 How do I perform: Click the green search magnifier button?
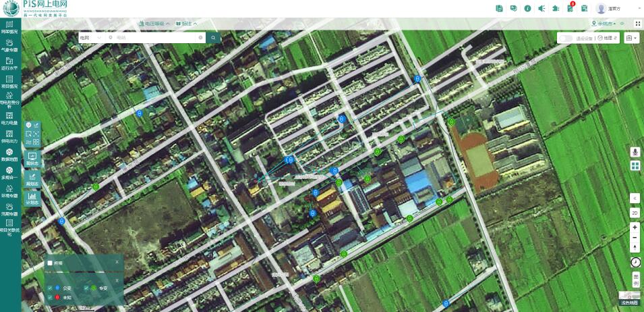tap(213, 38)
